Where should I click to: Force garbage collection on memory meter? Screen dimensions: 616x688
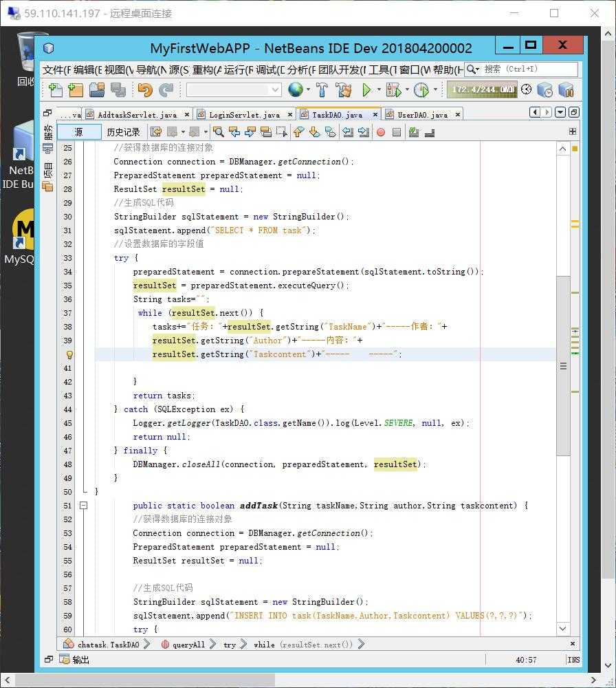[x=482, y=89]
